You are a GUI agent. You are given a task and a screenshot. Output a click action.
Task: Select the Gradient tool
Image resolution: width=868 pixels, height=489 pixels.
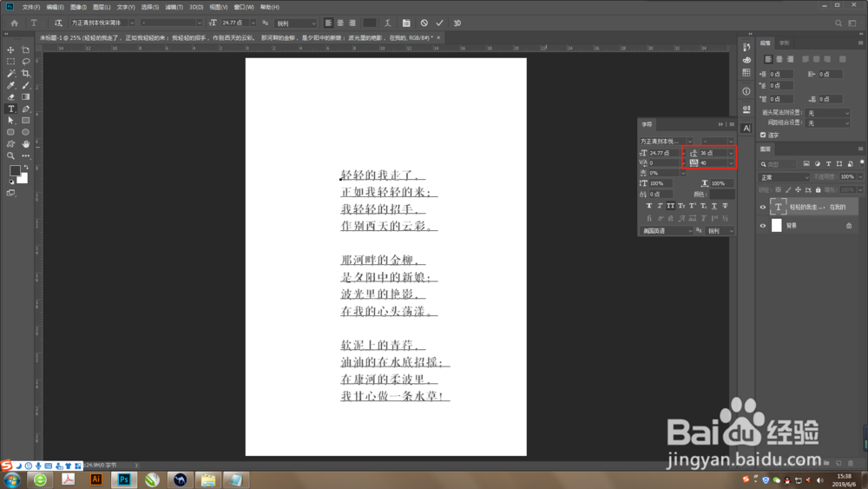(x=25, y=97)
